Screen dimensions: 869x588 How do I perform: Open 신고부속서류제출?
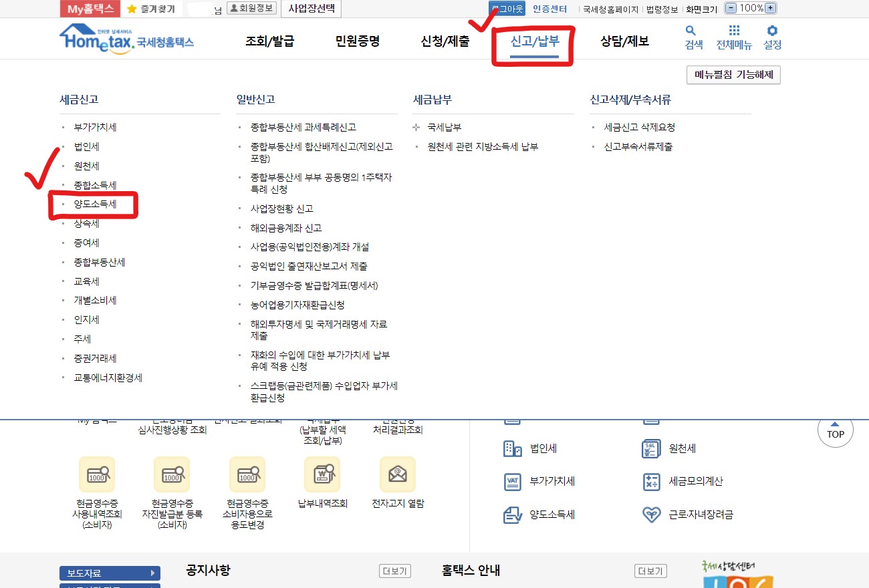coord(638,147)
